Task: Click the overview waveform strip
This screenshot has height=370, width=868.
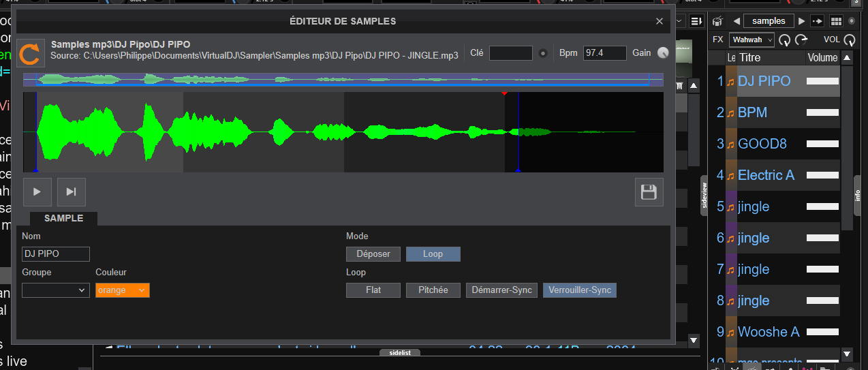Action: click(343, 80)
